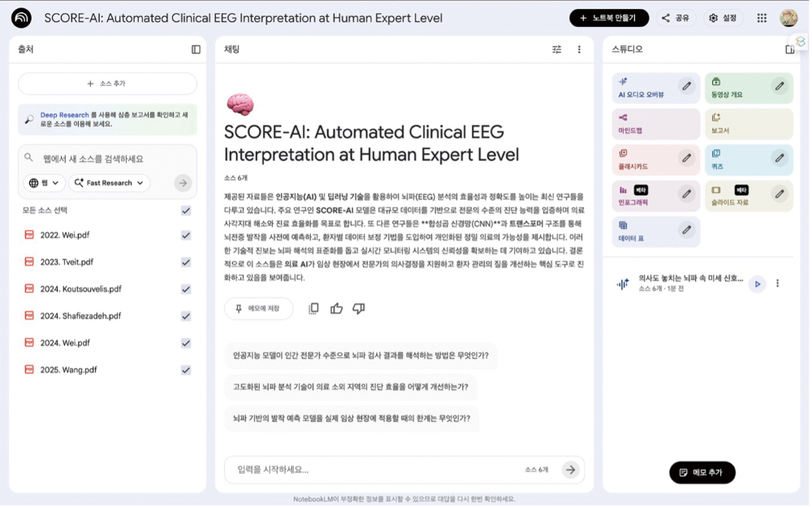Expand the 웹 source type dropdown
812x508 pixels.
(44, 183)
